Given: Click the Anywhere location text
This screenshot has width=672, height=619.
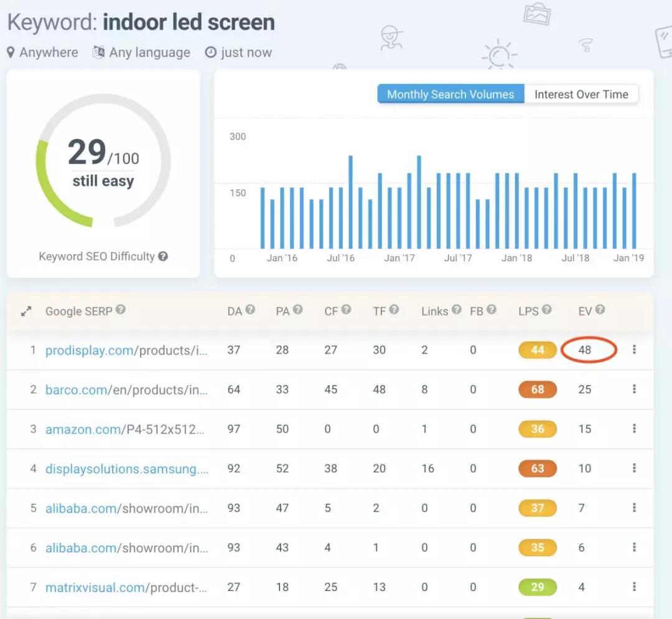Looking at the screenshot, I should pos(49,52).
